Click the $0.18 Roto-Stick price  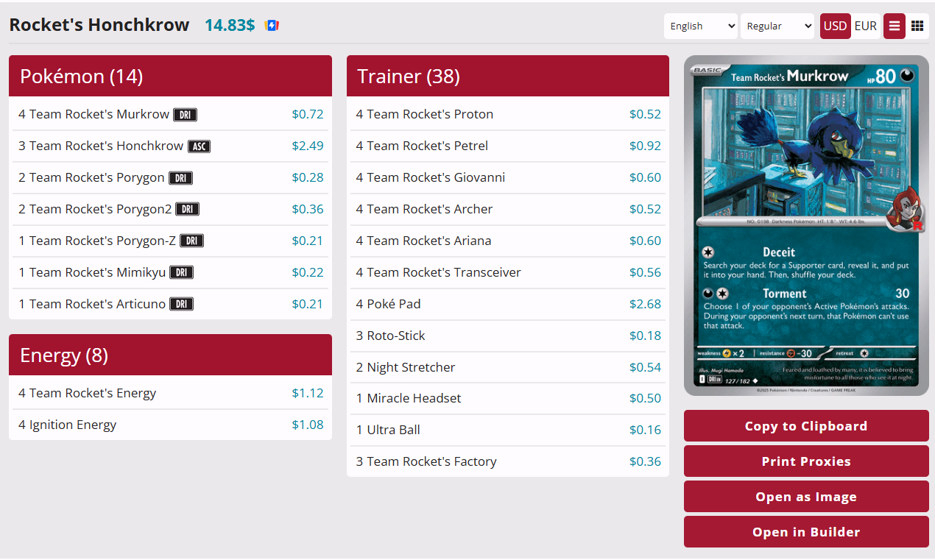coord(645,336)
